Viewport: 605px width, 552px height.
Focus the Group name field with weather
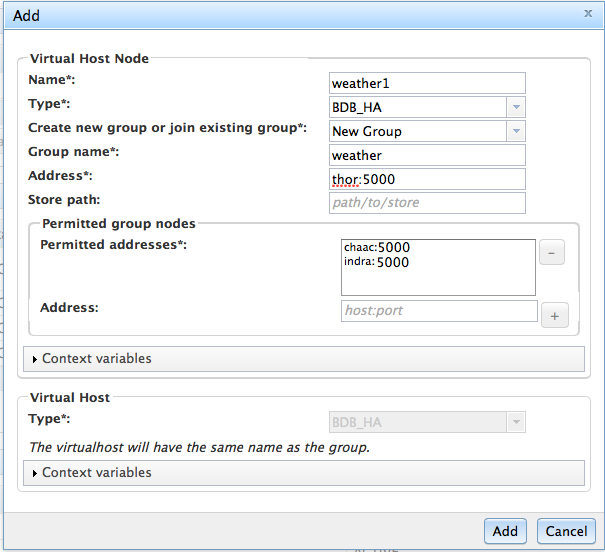(427, 155)
